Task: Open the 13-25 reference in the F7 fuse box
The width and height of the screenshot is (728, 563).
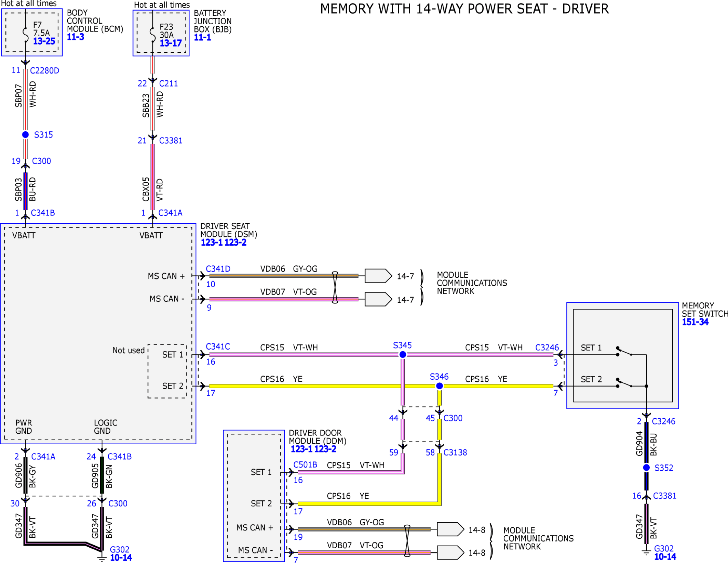Action: click(44, 41)
